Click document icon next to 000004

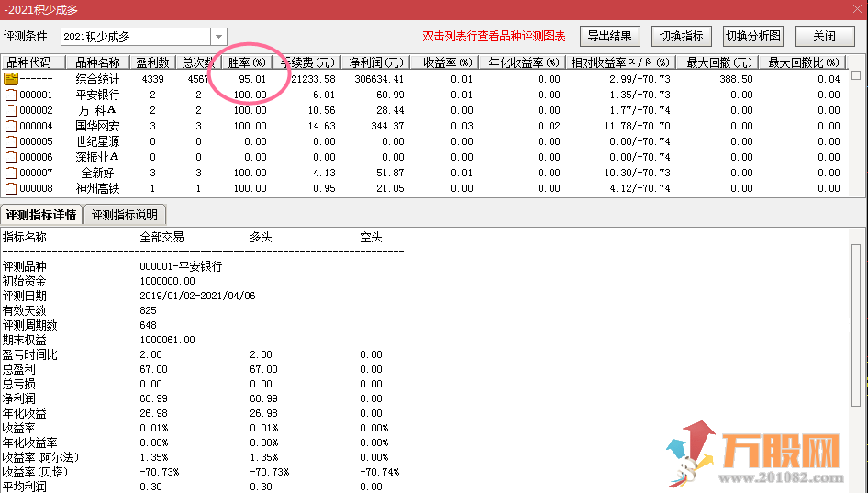(11, 126)
